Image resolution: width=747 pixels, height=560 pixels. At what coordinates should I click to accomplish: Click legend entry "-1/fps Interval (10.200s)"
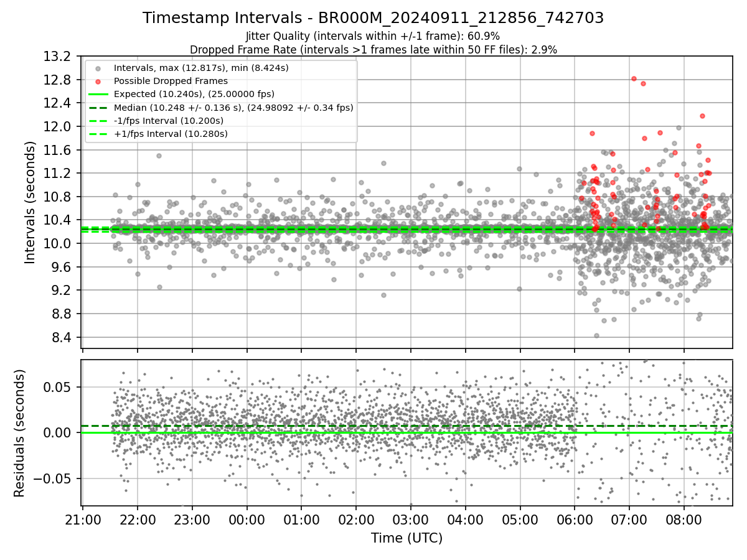[x=169, y=121]
